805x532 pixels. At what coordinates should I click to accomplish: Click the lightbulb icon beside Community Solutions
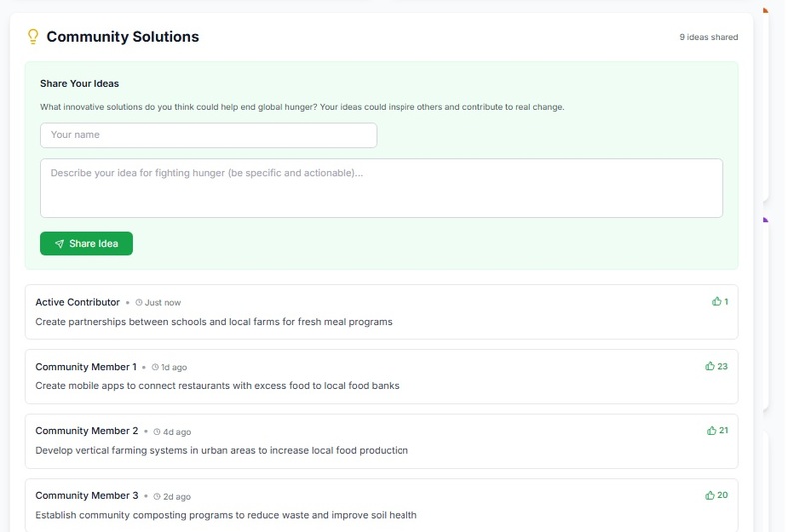tap(33, 36)
